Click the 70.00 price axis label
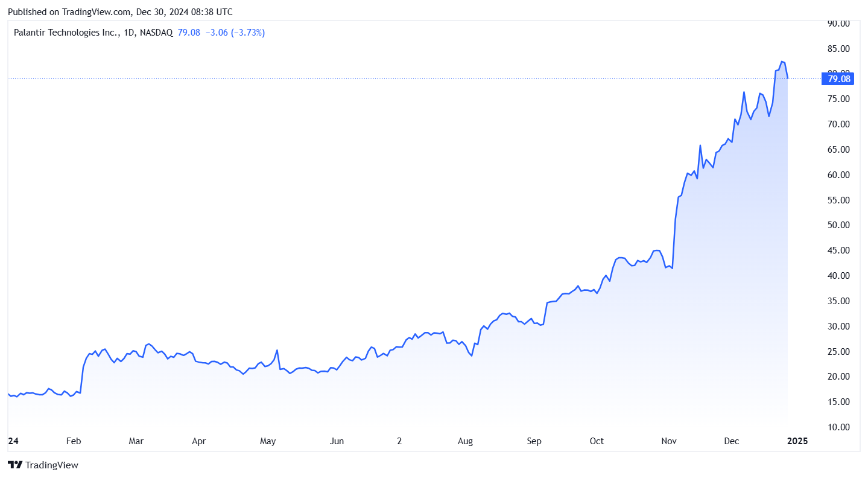868x478 pixels. point(838,124)
